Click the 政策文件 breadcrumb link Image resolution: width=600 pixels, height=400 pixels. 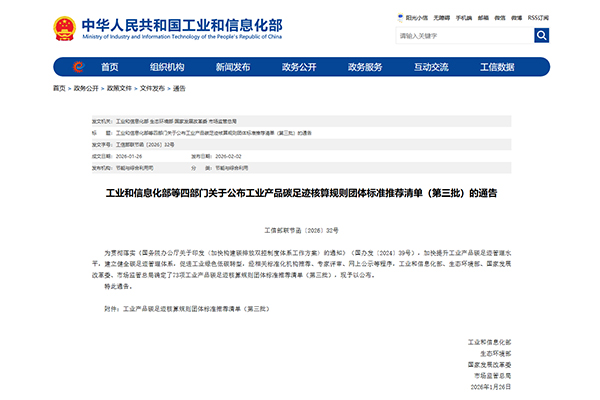[x=120, y=88]
